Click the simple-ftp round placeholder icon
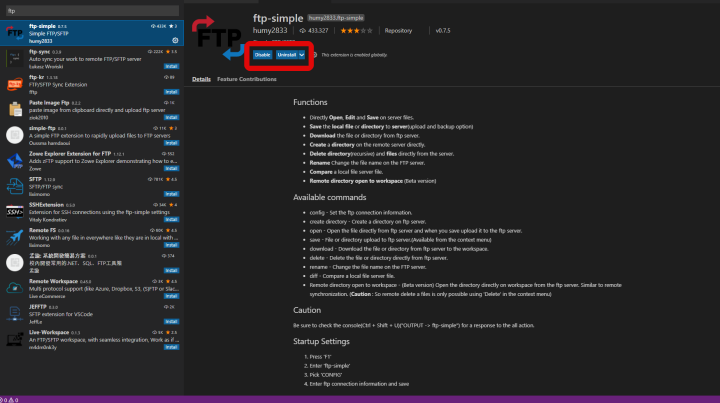This screenshot has width=720, height=403. [x=15, y=135]
